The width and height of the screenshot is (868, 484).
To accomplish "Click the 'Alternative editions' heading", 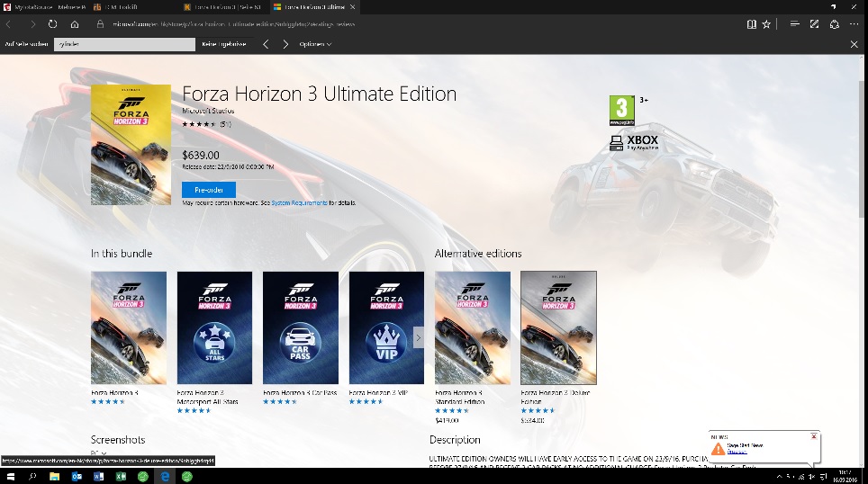I will click(478, 254).
